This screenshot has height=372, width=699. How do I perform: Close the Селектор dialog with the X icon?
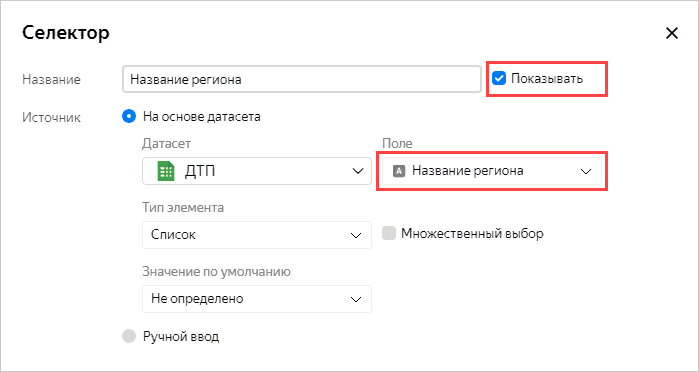[671, 33]
